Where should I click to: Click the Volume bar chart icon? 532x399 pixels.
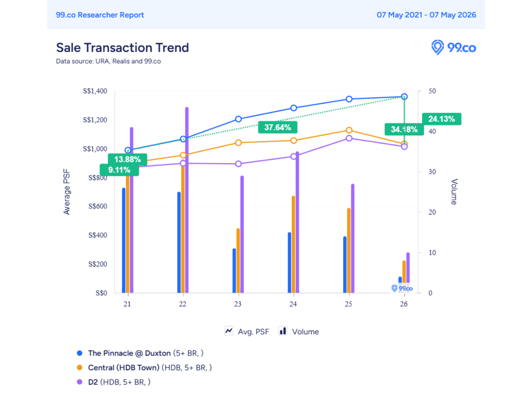coord(283,331)
